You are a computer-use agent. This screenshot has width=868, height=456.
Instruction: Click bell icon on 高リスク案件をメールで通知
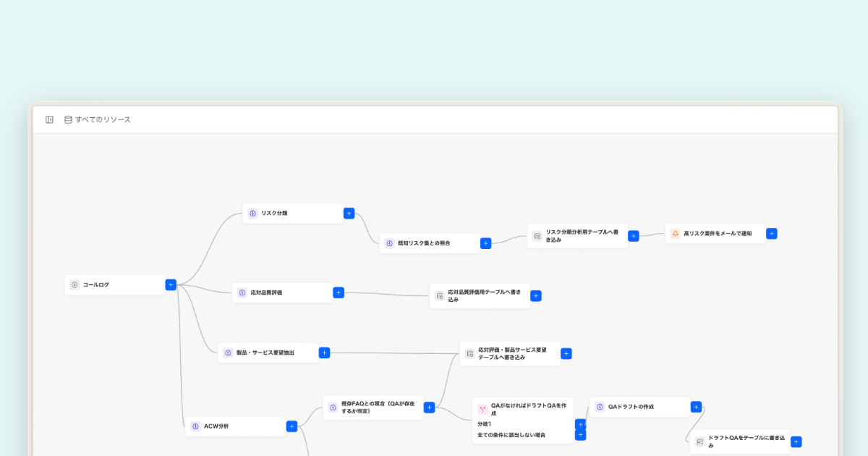click(x=675, y=234)
